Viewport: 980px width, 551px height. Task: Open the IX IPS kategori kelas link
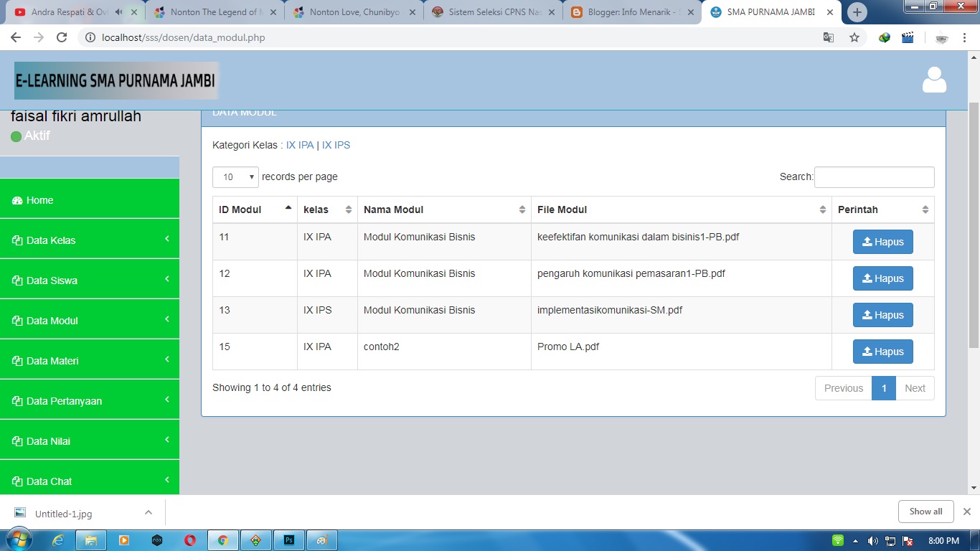coord(336,145)
